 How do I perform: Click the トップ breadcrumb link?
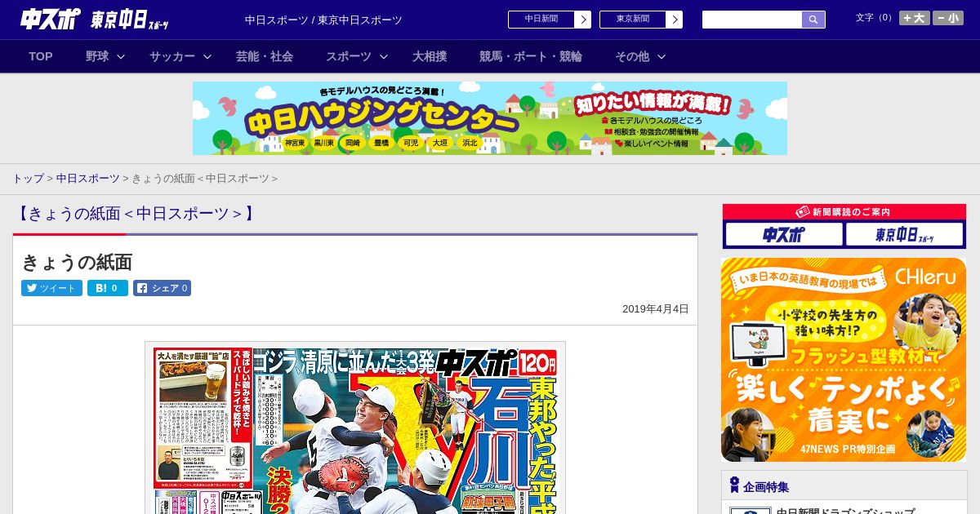point(28,179)
